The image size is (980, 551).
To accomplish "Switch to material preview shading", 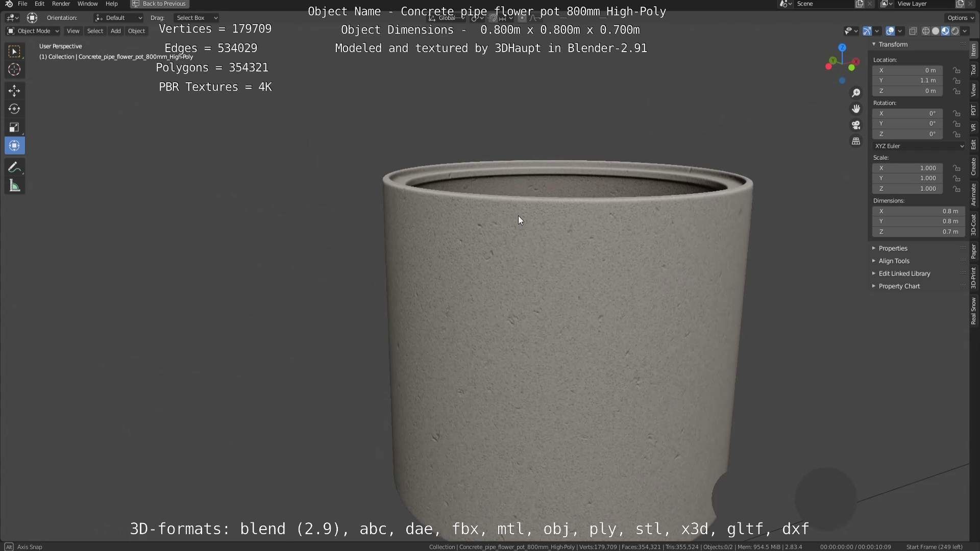I will click(x=945, y=31).
